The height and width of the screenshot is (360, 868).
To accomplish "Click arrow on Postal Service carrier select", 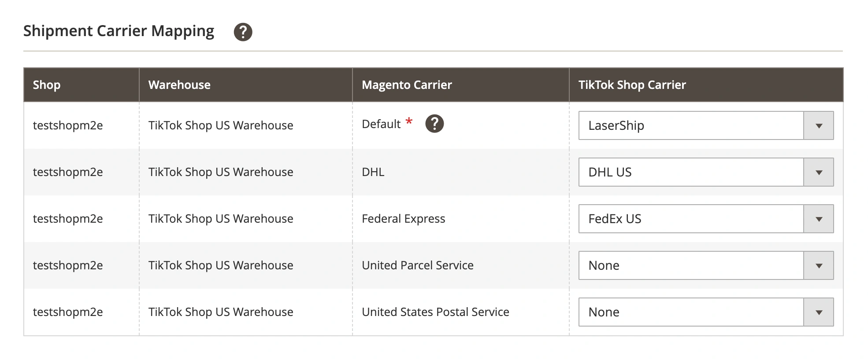I will [819, 312].
